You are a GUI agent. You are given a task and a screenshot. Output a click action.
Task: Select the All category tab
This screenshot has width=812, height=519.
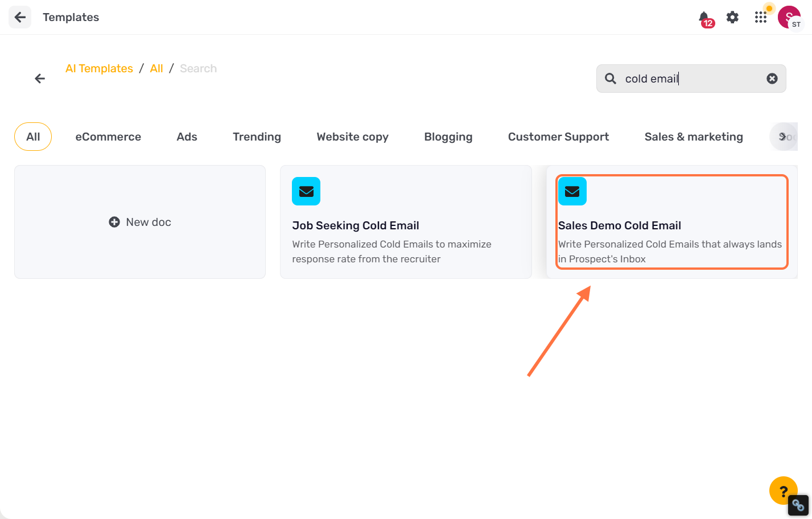point(33,137)
